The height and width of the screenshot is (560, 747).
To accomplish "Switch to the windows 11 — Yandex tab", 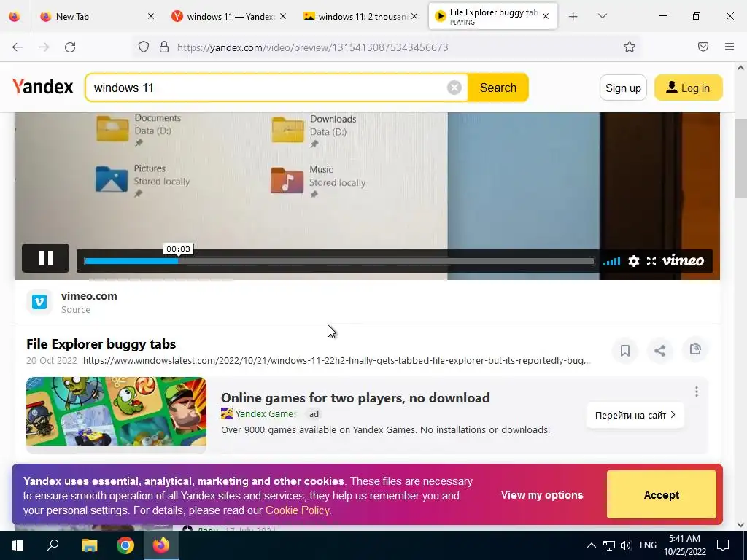I will coord(229,16).
